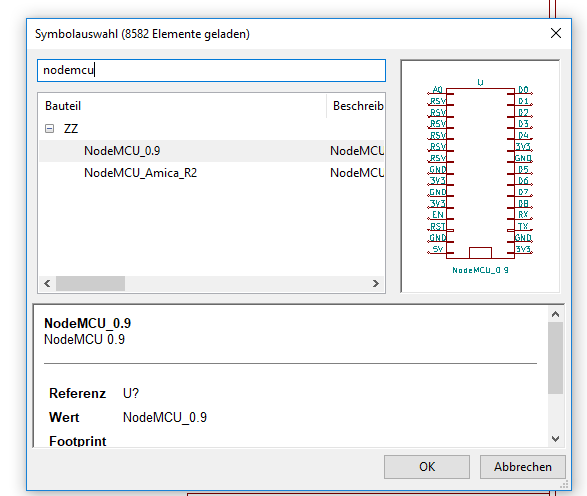Click the Referenz value U?
This screenshot has height=496, width=587.
point(131,393)
